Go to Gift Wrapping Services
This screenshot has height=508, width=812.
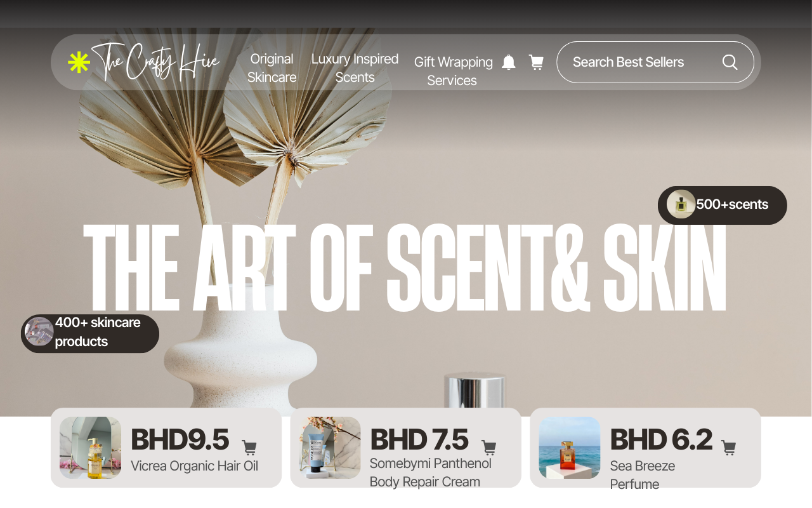453,71
